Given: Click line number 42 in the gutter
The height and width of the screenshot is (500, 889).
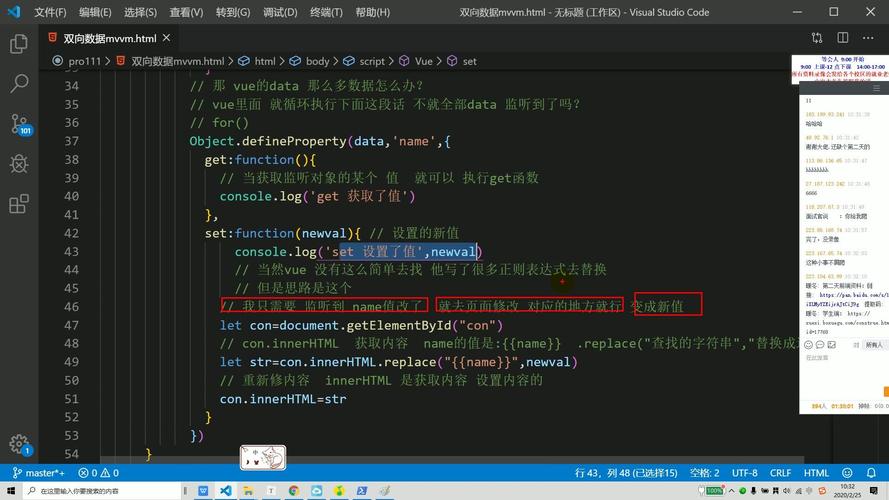Looking at the screenshot, I should 71,233.
